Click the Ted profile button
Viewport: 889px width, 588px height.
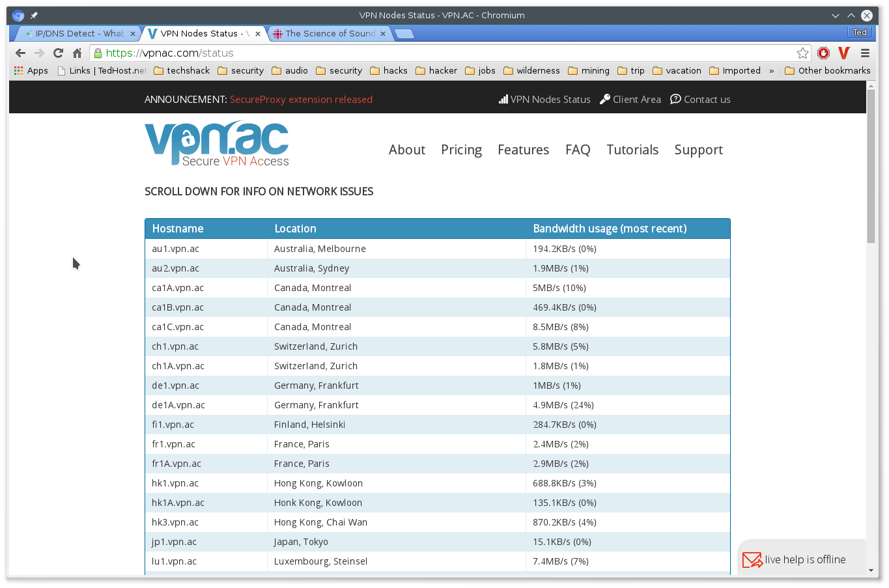(x=860, y=32)
